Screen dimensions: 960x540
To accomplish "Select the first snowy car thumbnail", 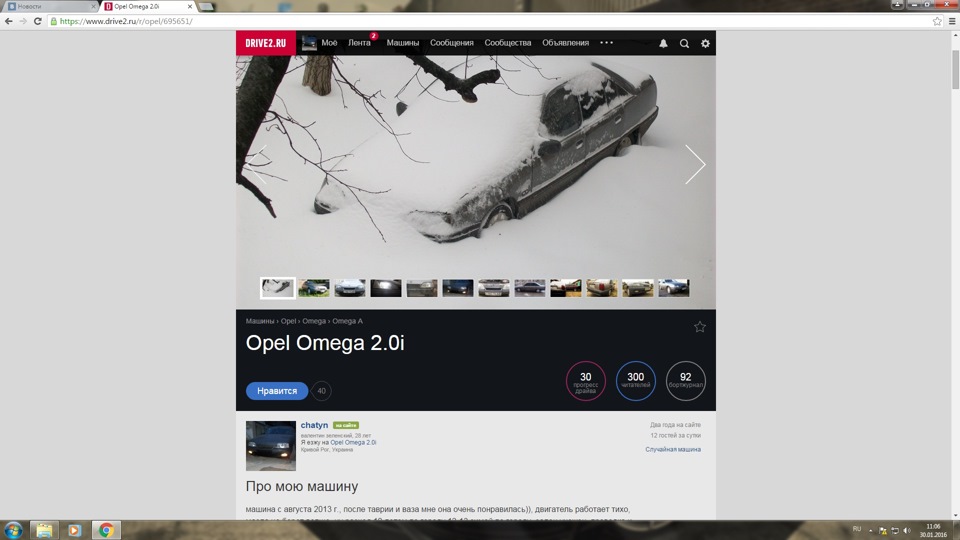I will point(277,288).
